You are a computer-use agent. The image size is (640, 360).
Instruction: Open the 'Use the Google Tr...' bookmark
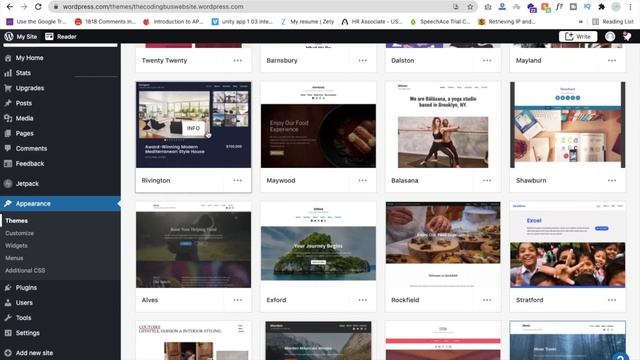[x=36, y=22]
